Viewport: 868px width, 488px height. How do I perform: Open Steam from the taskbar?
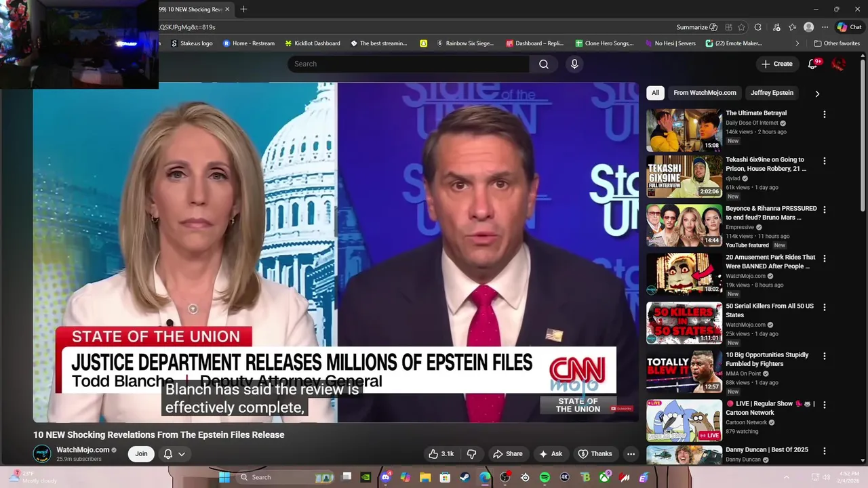(465, 477)
